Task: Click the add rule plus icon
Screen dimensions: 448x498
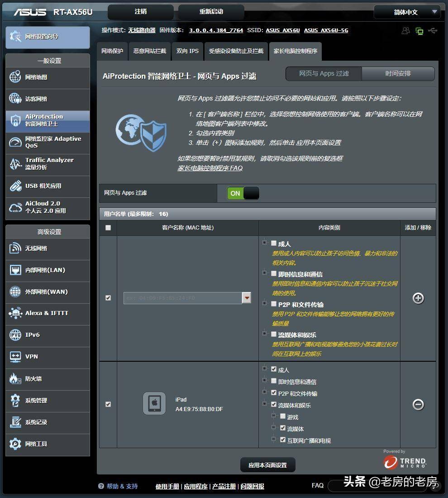Action: click(x=418, y=298)
